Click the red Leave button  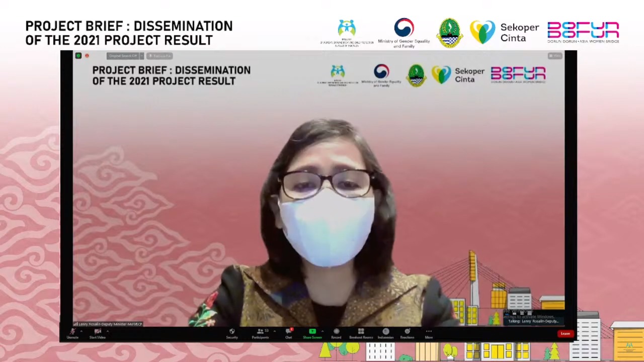[x=566, y=333]
